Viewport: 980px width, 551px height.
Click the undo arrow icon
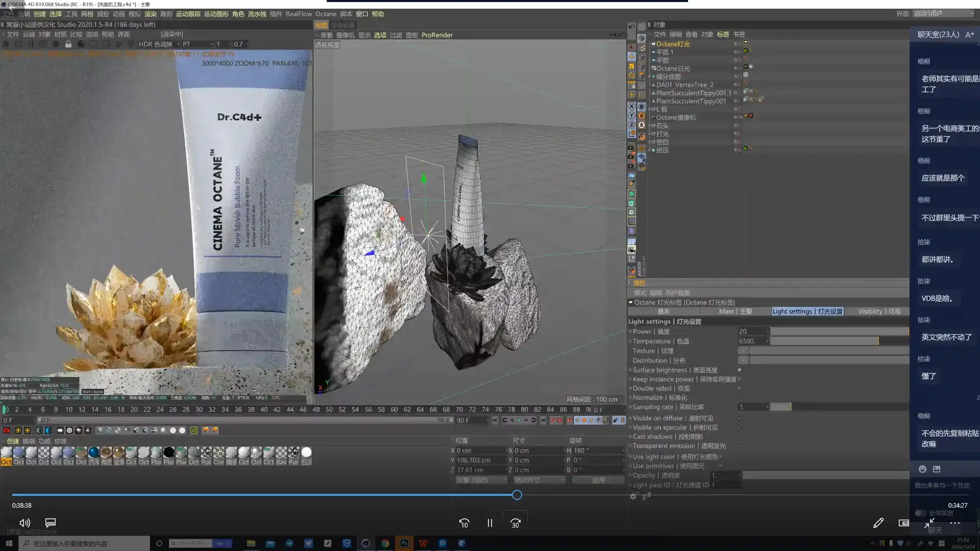(x=632, y=27)
